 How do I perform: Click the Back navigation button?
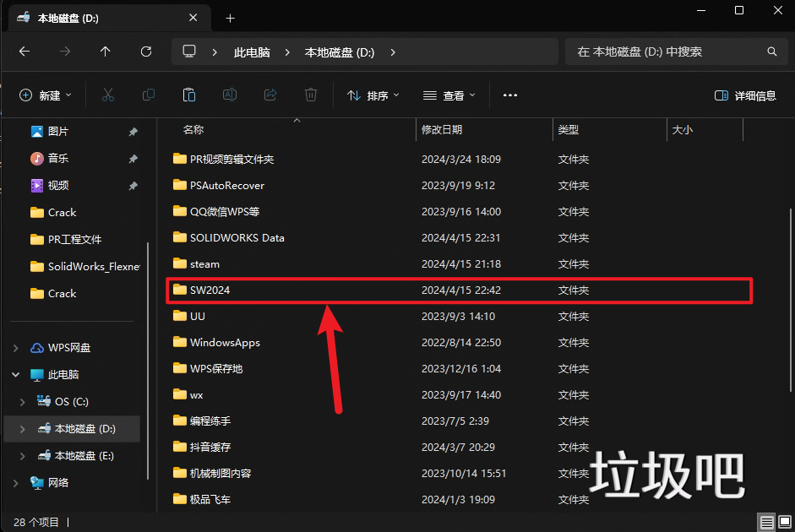[24, 52]
